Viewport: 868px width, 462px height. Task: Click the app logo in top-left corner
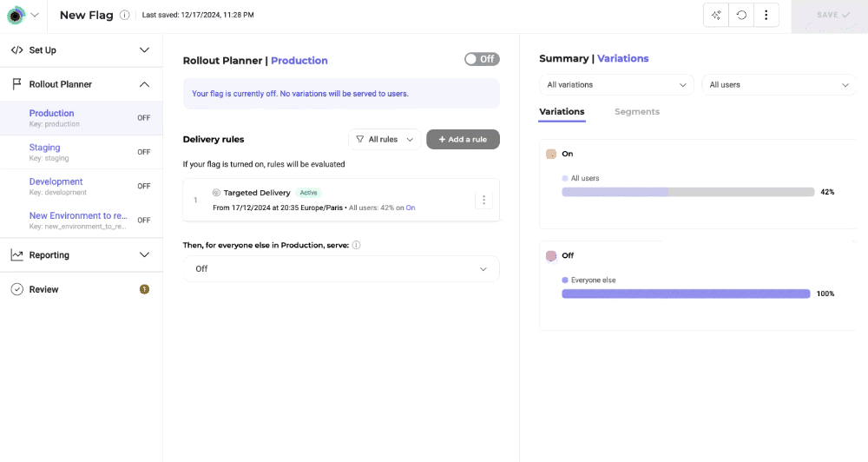tap(16, 16)
